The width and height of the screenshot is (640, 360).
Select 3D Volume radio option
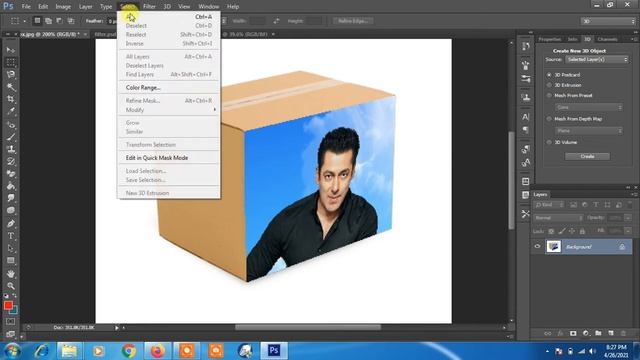[549, 142]
